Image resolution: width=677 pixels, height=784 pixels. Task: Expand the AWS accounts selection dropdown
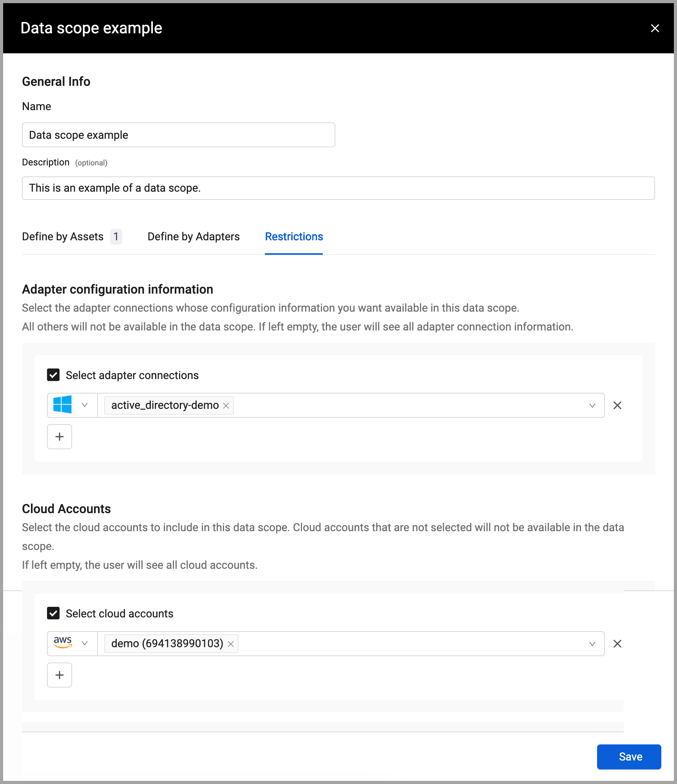[x=592, y=644]
